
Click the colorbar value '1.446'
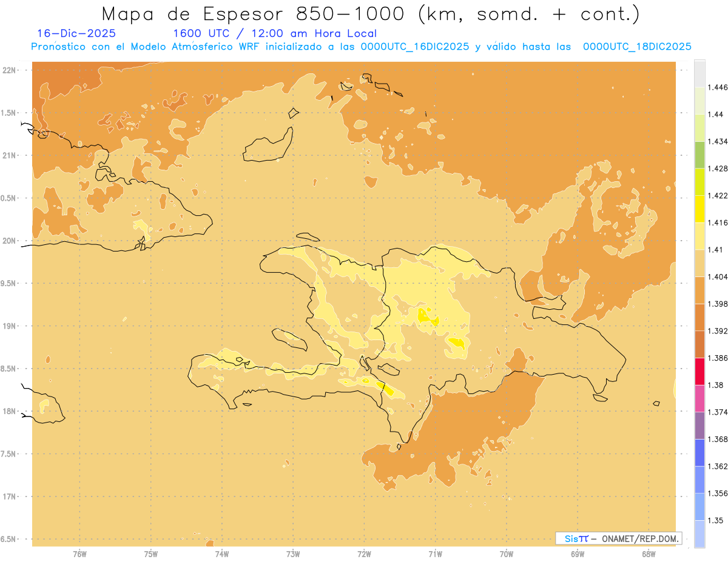(718, 87)
